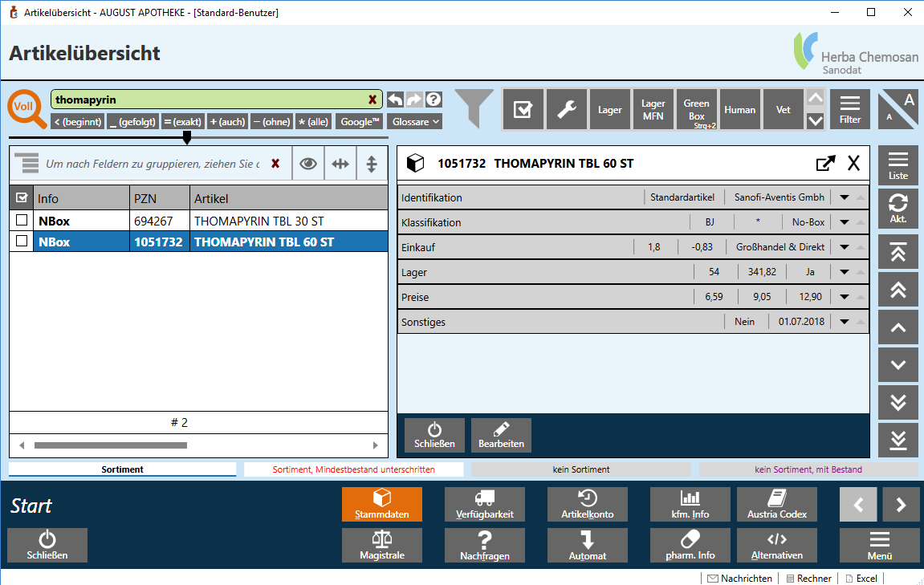Redo the search step
The height and width of the screenshot is (585, 924).
click(415, 100)
